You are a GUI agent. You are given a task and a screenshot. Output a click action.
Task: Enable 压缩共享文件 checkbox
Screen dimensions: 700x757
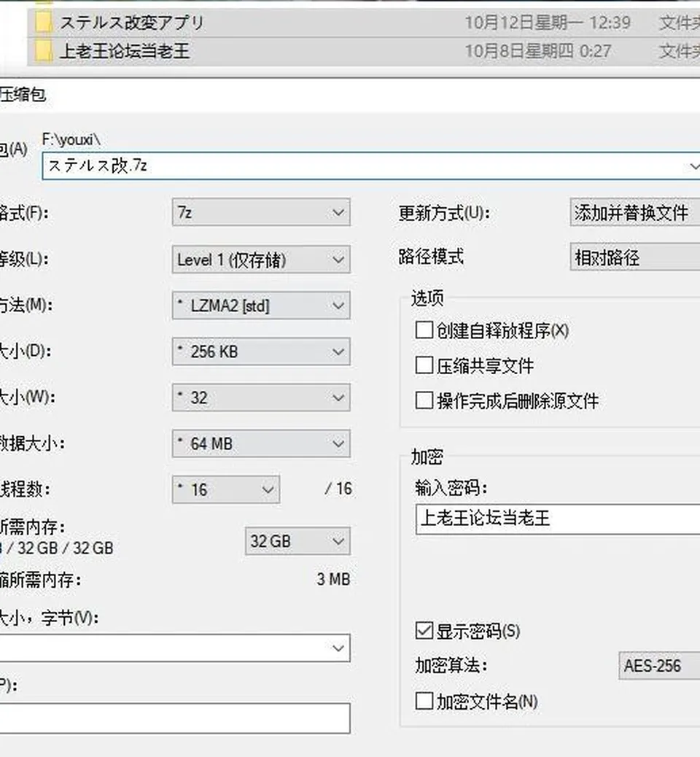pyautogui.click(x=424, y=365)
